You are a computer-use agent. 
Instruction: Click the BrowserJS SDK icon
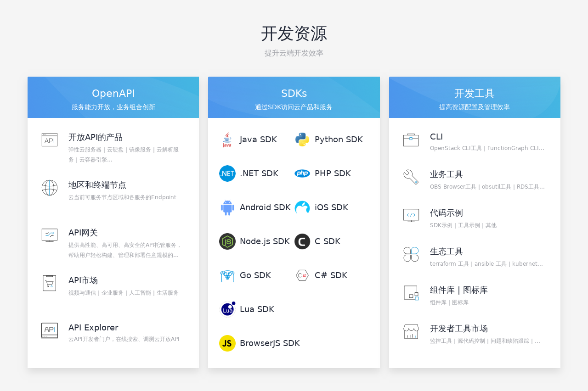pos(227,343)
